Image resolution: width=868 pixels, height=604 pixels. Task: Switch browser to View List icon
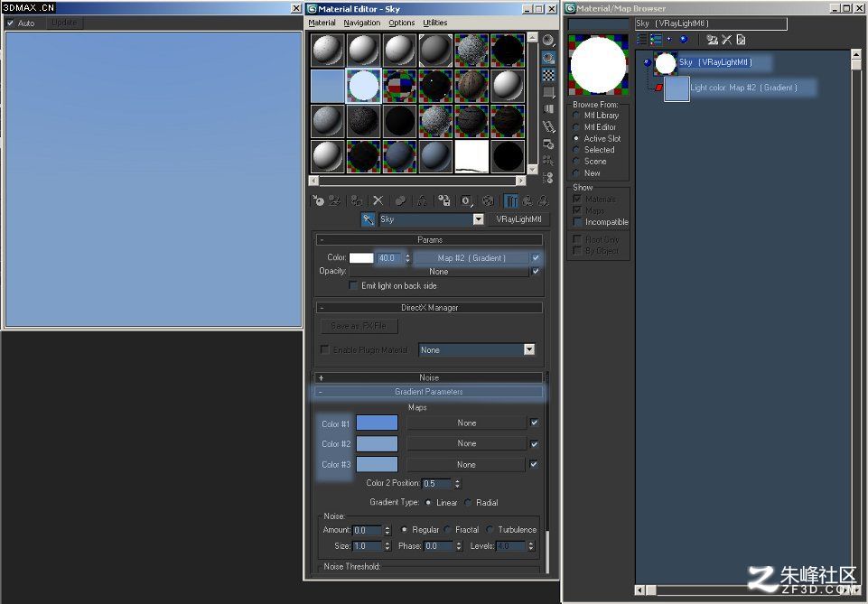(641, 40)
